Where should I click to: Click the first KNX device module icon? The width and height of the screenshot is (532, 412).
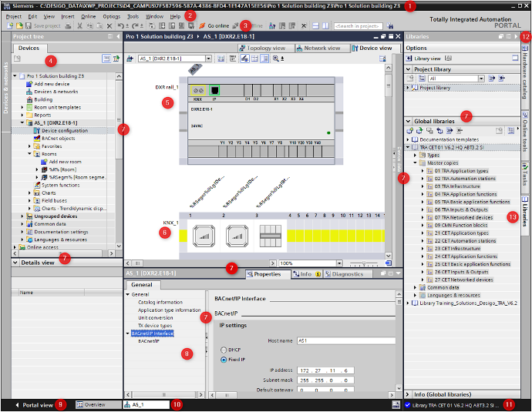201,236
